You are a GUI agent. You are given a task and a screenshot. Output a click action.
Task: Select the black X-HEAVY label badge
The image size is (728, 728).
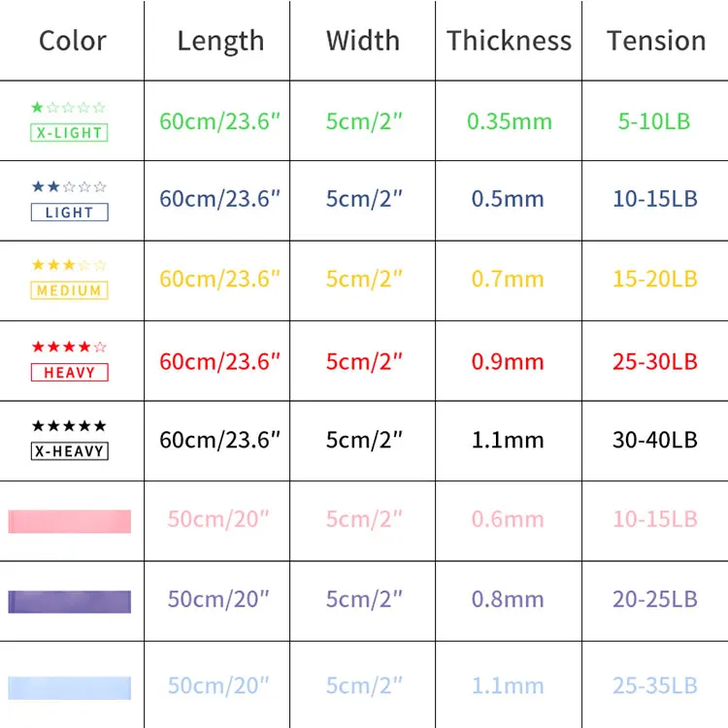point(69,451)
